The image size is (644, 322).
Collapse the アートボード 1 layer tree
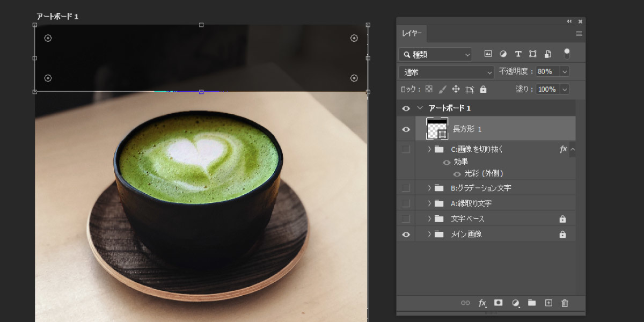click(420, 108)
